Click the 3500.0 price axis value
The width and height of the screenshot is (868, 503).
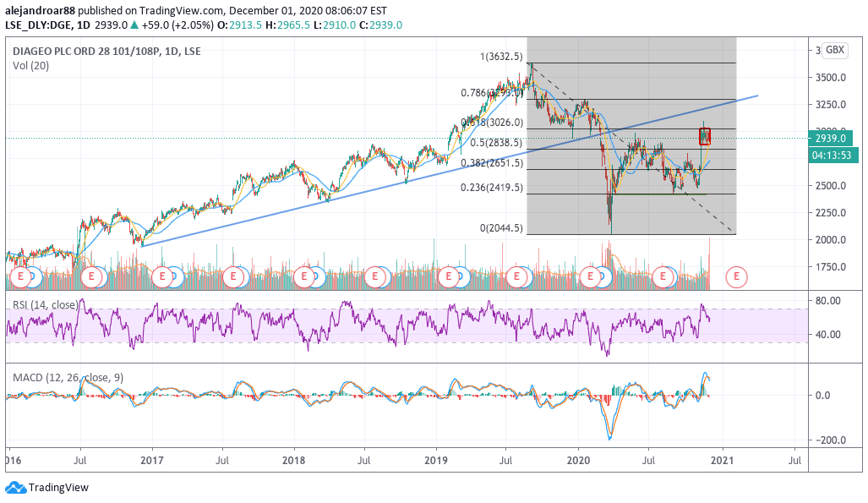(x=830, y=78)
